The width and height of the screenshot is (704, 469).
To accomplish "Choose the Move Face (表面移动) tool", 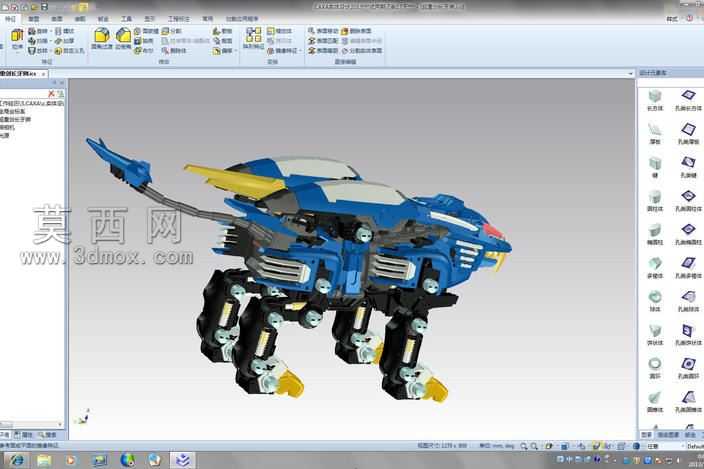I will (323, 31).
